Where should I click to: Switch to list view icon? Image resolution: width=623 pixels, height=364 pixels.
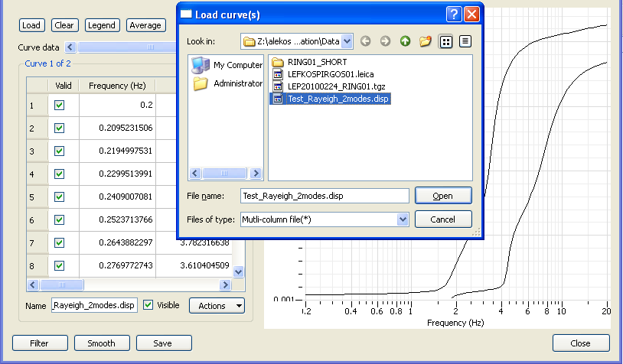445,41
